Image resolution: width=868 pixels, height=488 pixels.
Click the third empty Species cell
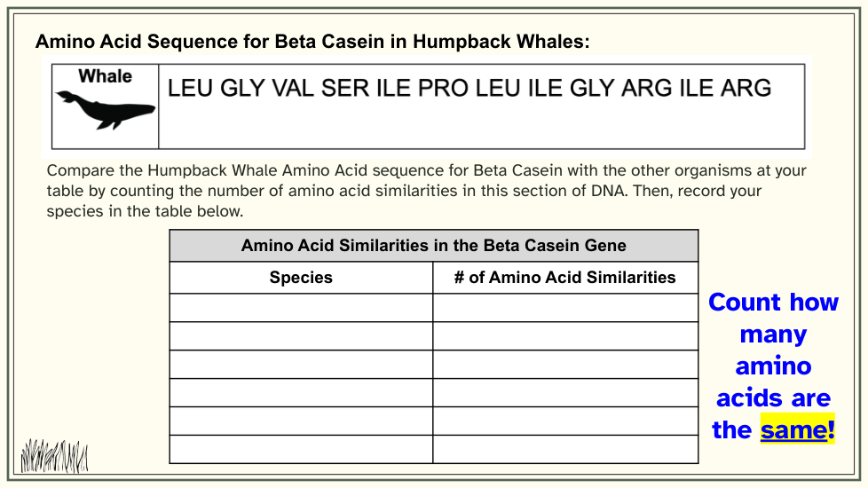tap(301, 364)
